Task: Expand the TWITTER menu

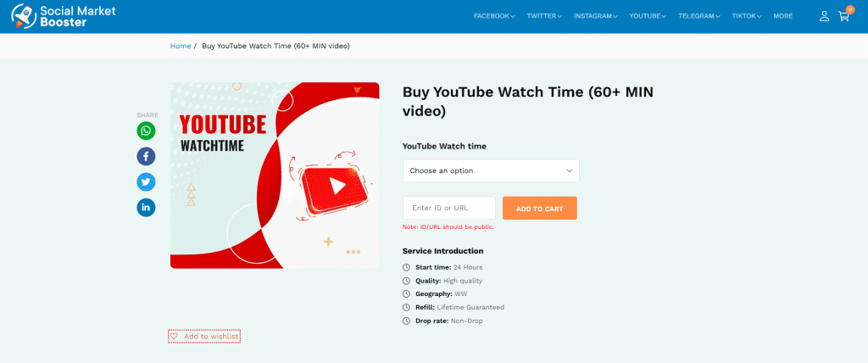Action: click(544, 17)
